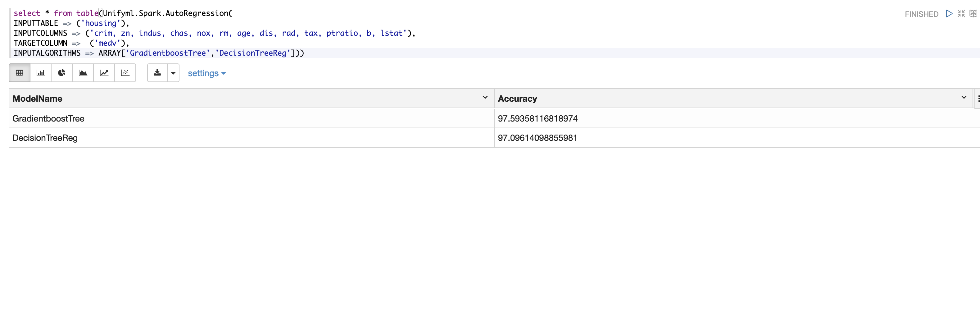
Task: Switch to table view icon
Action: tap(19, 73)
